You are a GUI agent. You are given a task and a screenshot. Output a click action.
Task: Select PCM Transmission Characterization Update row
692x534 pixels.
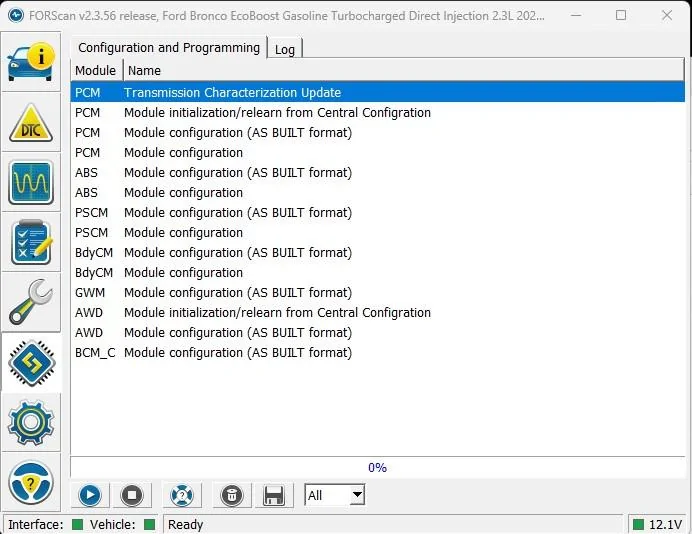(x=378, y=92)
